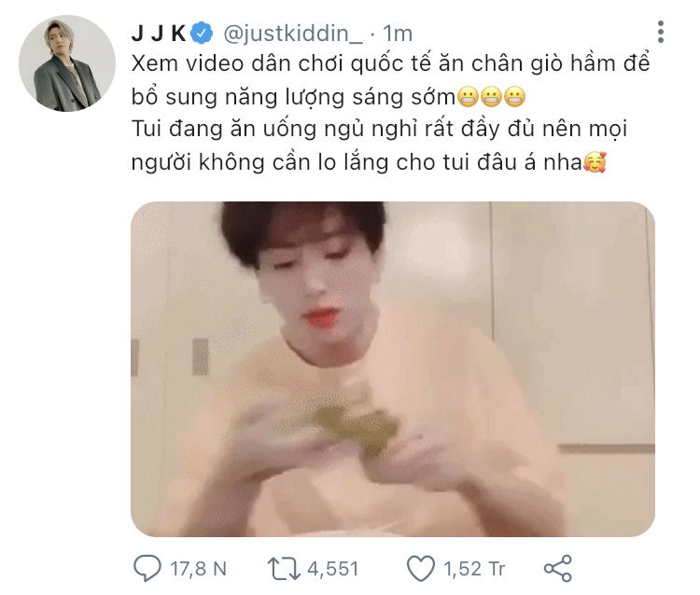Click the blue verified badge next to J J K

pos(202,33)
